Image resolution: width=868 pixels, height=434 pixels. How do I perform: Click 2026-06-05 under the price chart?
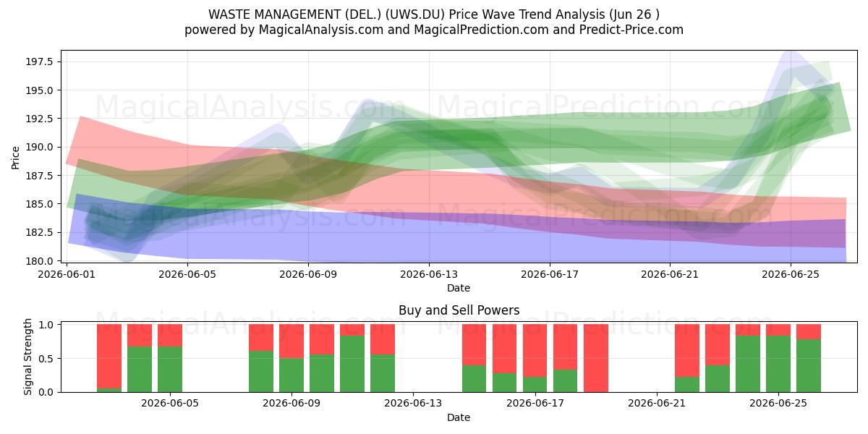click(188, 275)
